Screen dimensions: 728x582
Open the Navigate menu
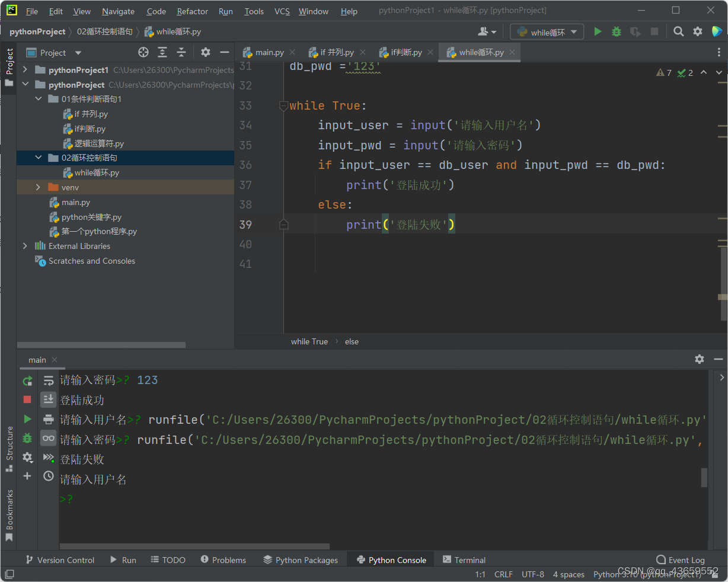pyautogui.click(x=117, y=11)
